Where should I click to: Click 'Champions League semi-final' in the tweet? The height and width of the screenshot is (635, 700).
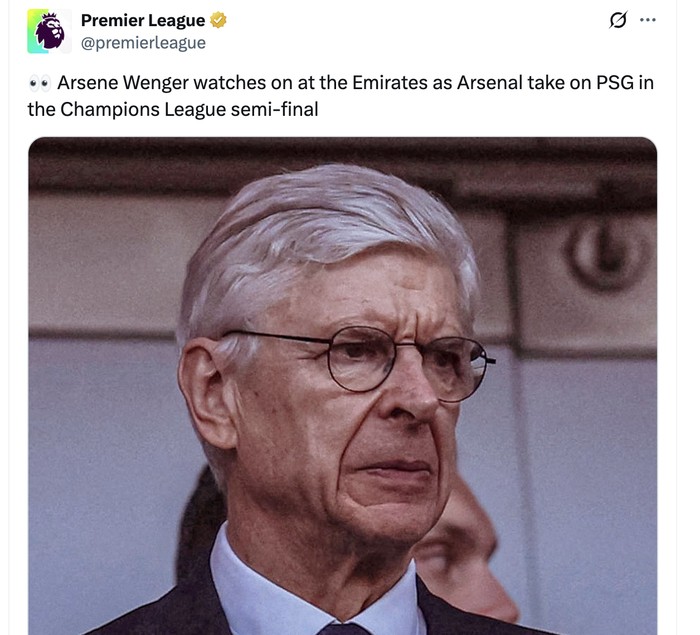click(189, 109)
